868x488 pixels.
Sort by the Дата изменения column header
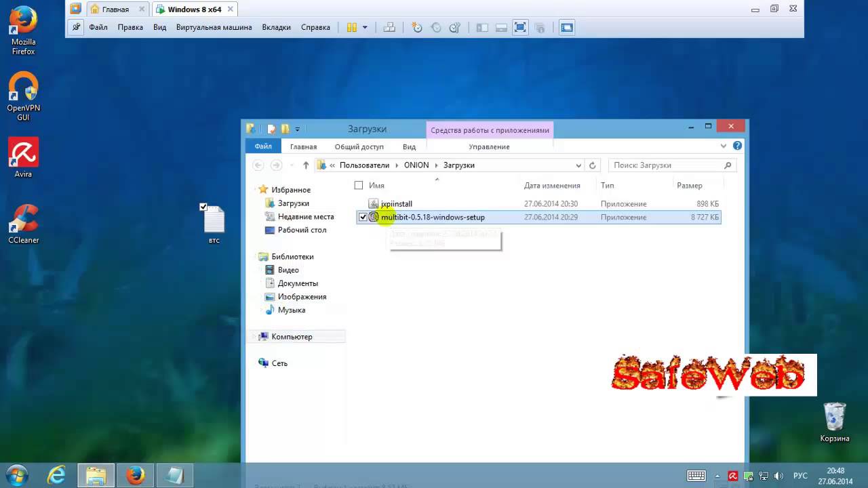click(552, 185)
